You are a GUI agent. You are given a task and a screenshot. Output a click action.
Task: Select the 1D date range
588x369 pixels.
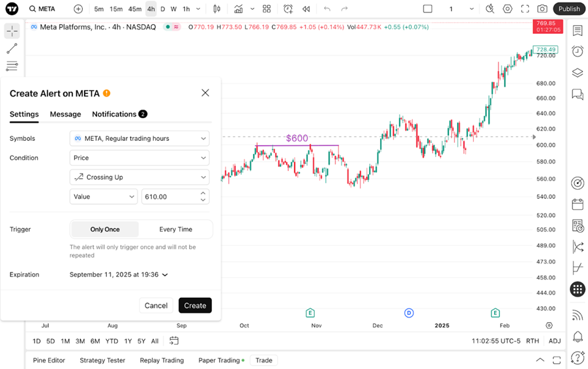point(37,341)
